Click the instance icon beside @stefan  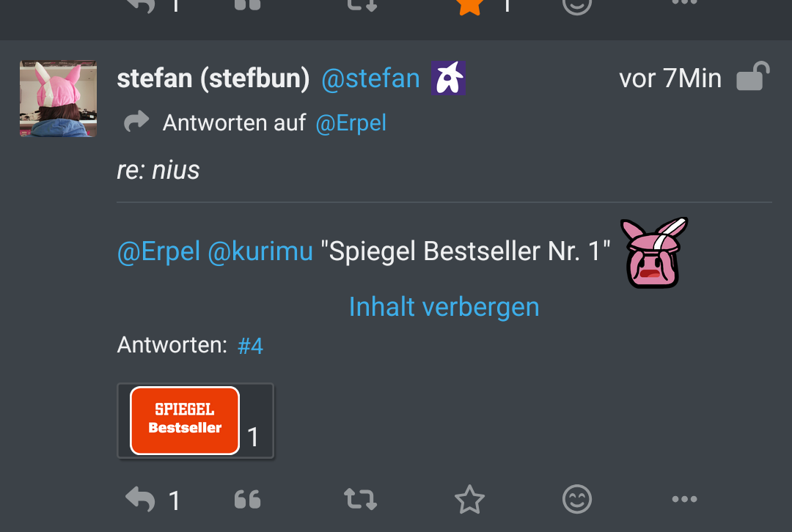point(448,78)
